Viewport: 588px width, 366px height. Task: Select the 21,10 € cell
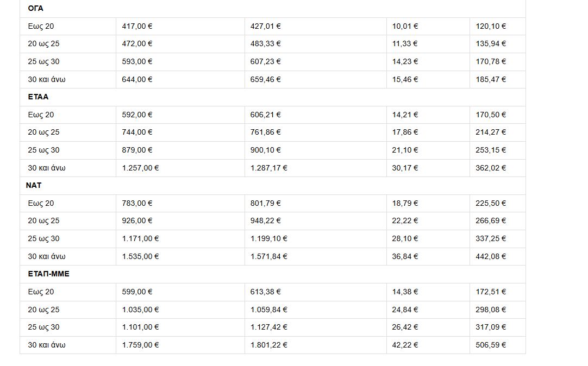pyautogui.click(x=405, y=150)
